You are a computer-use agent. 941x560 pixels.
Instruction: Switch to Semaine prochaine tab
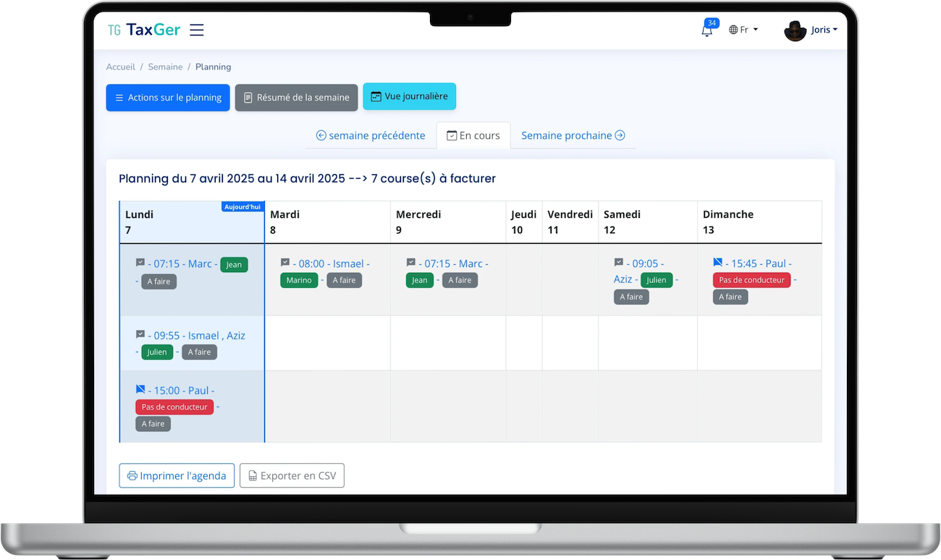(573, 135)
